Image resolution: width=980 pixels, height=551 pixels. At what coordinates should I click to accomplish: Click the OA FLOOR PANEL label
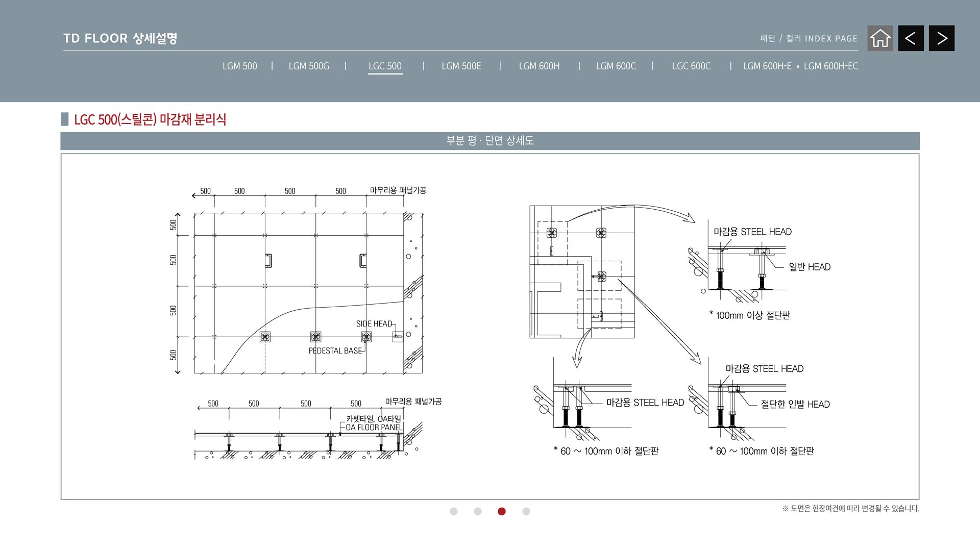pos(374,428)
